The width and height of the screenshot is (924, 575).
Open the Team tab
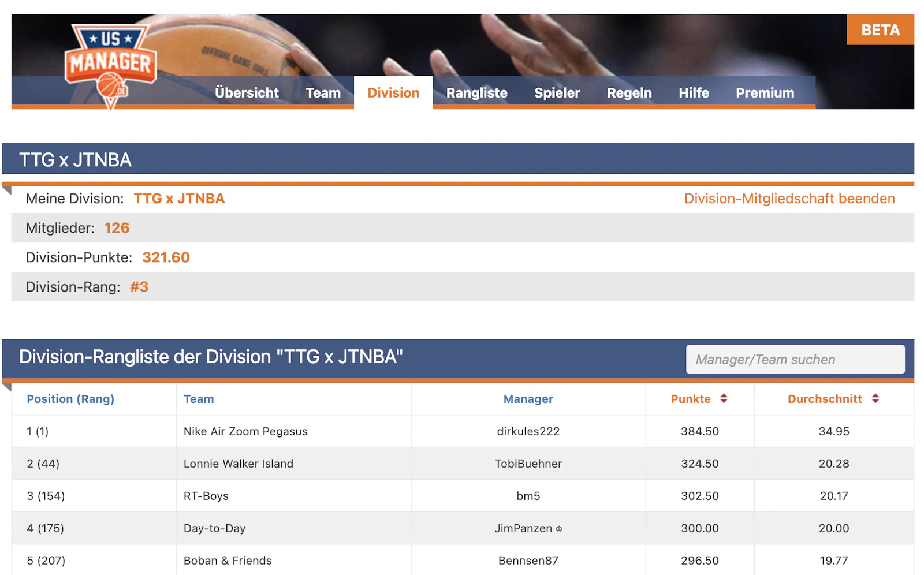(x=323, y=93)
